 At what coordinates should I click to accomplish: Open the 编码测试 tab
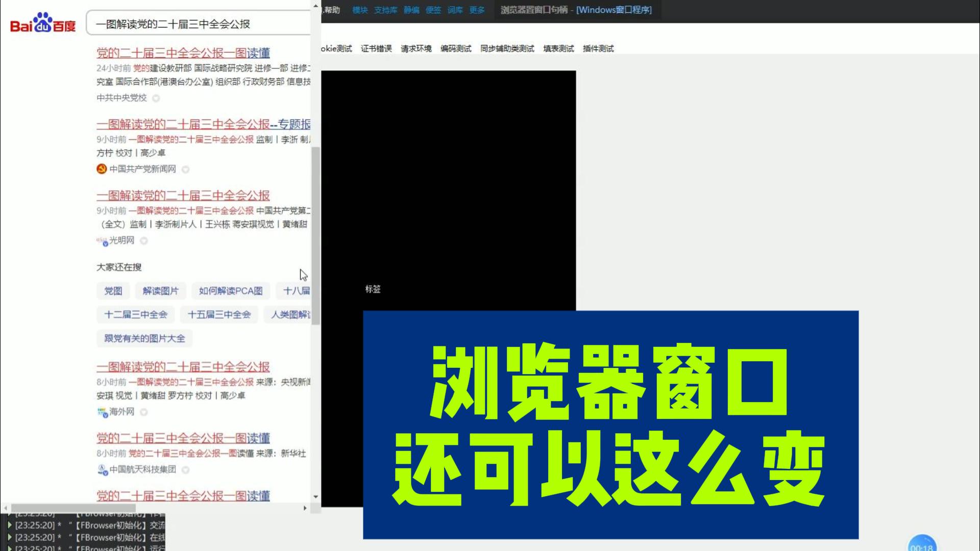[x=456, y=48]
